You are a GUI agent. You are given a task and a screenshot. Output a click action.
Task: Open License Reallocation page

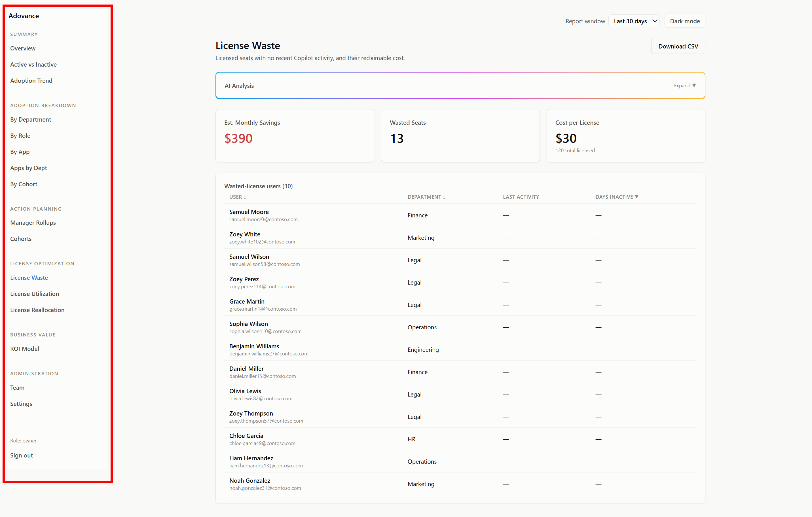tap(37, 310)
